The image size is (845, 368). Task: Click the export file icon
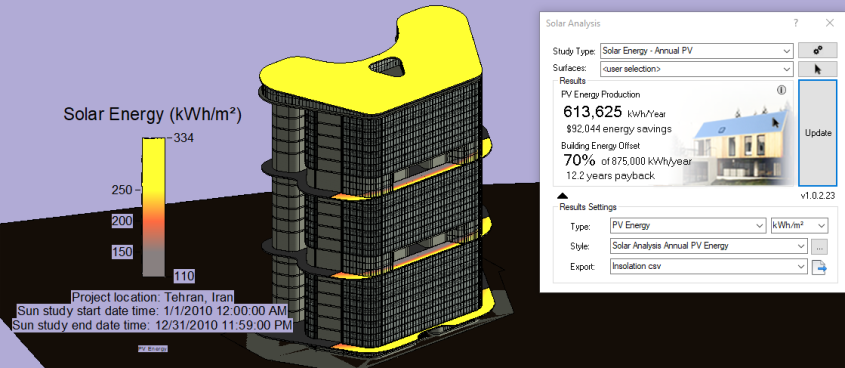coord(819,267)
